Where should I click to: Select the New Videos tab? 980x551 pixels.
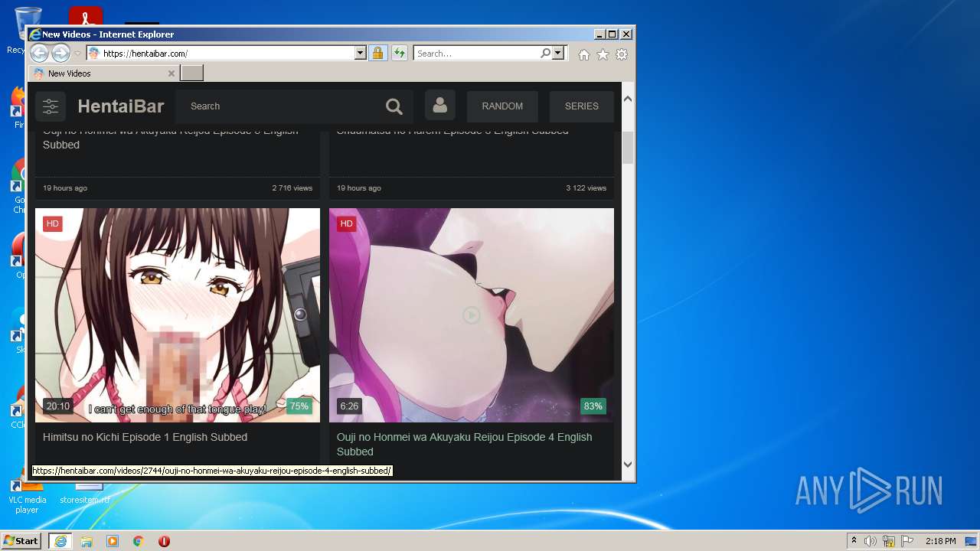(103, 73)
